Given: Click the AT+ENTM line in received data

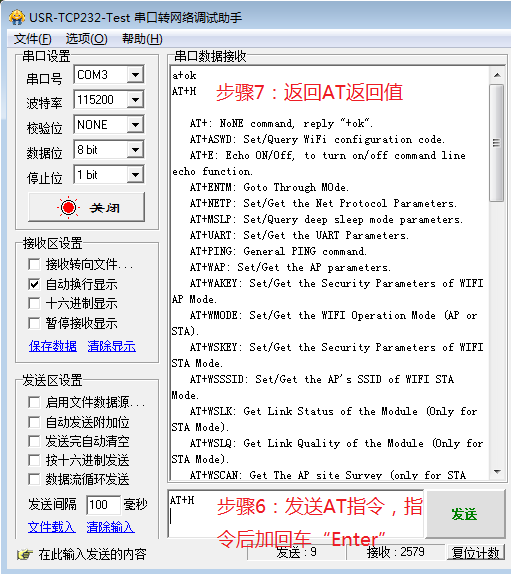Looking at the screenshot, I should click(x=269, y=187).
